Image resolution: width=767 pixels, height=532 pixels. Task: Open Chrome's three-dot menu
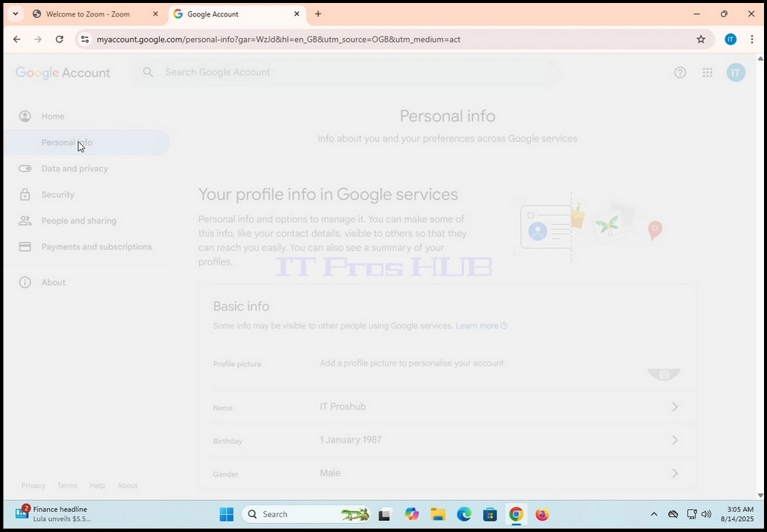pyautogui.click(x=752, y=40)
